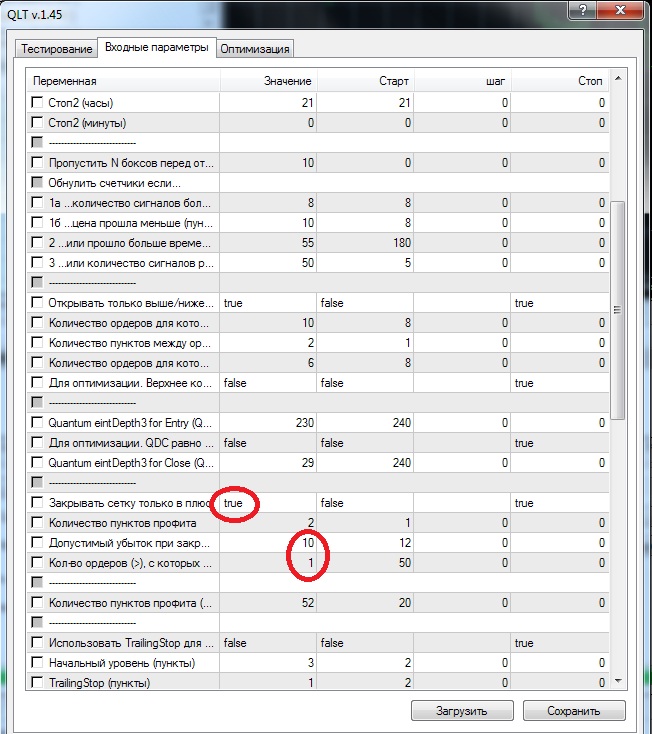This screenshot has width=652, height=734.
Task: Click value 50 in row 3 или количество сигналов
Action: coord(268,263)
